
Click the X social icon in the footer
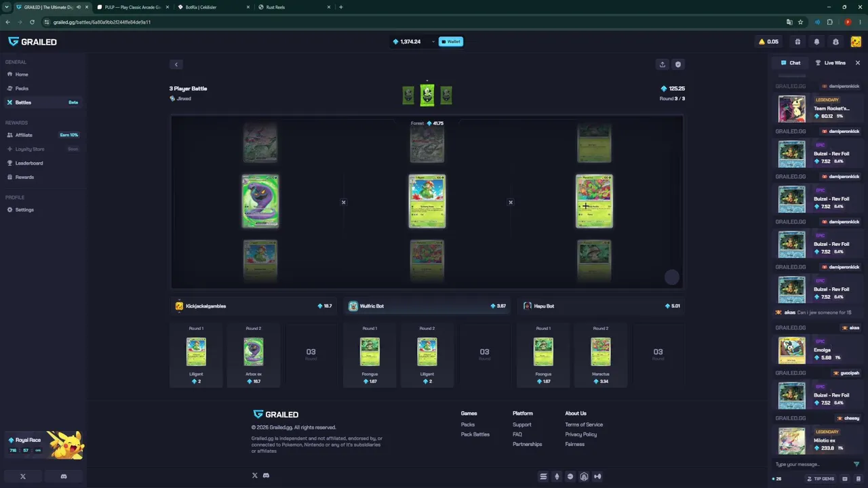[x=255, y=476]
